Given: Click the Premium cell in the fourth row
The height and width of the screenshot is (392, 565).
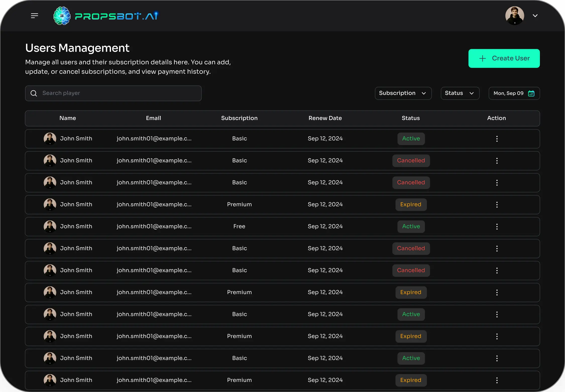Looking at the screenshot, I should [239, 205].
